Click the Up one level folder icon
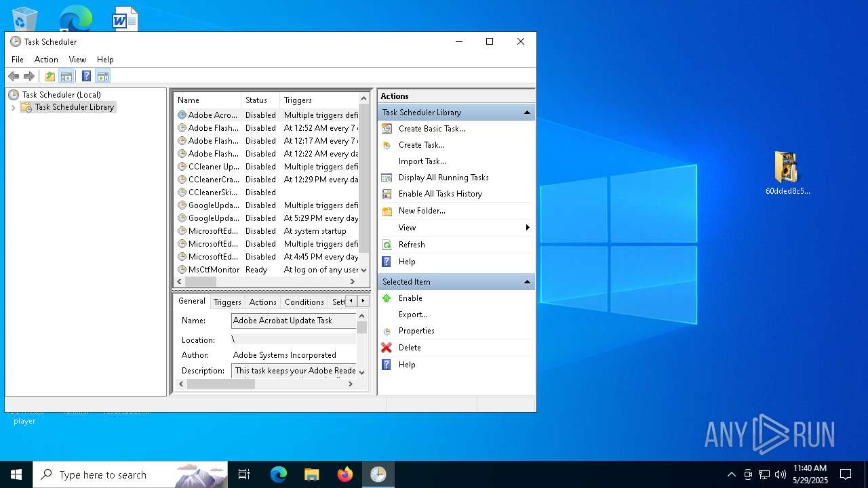 coord(50,76)
